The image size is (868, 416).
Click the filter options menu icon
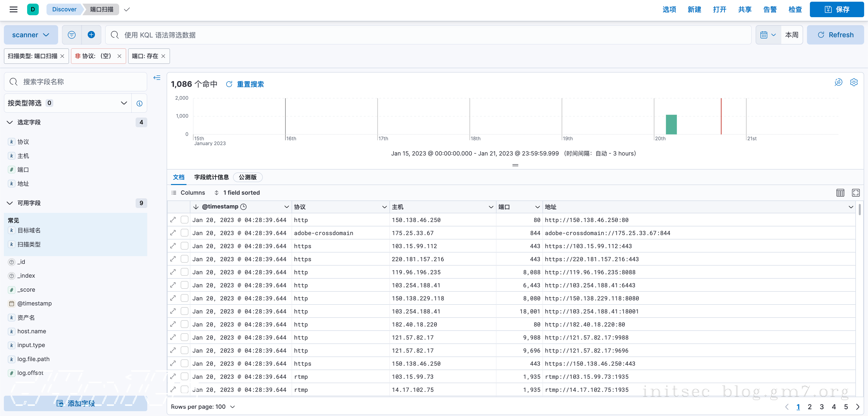click(x=71, y=35)
